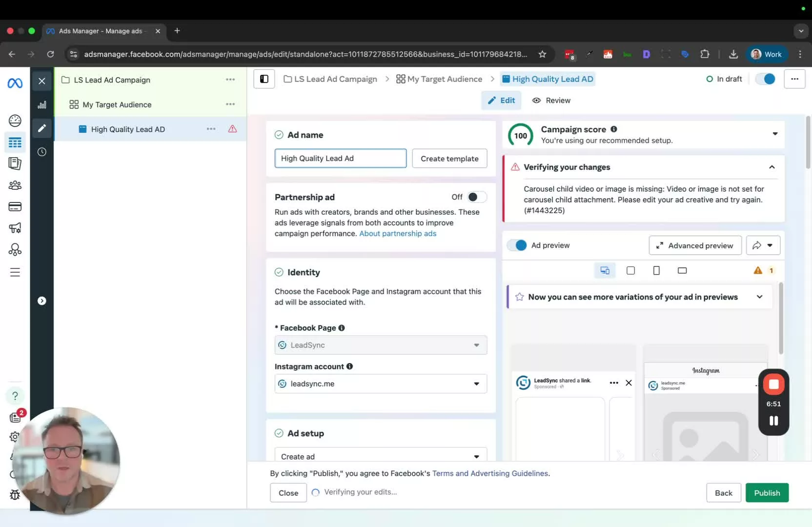Open the Instagram account leadsync.me dropdown
This screenshot has width=812, height=527.
tap(477, 384)
